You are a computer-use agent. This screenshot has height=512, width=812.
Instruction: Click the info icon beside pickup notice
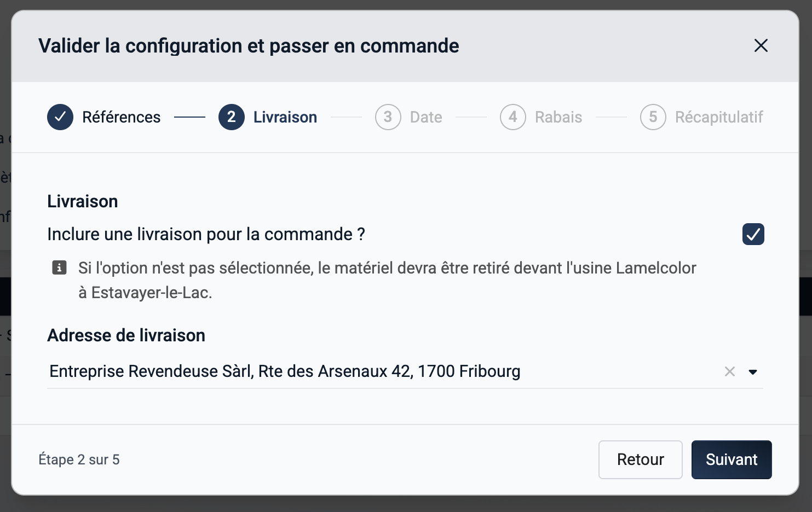click(59, 267)
